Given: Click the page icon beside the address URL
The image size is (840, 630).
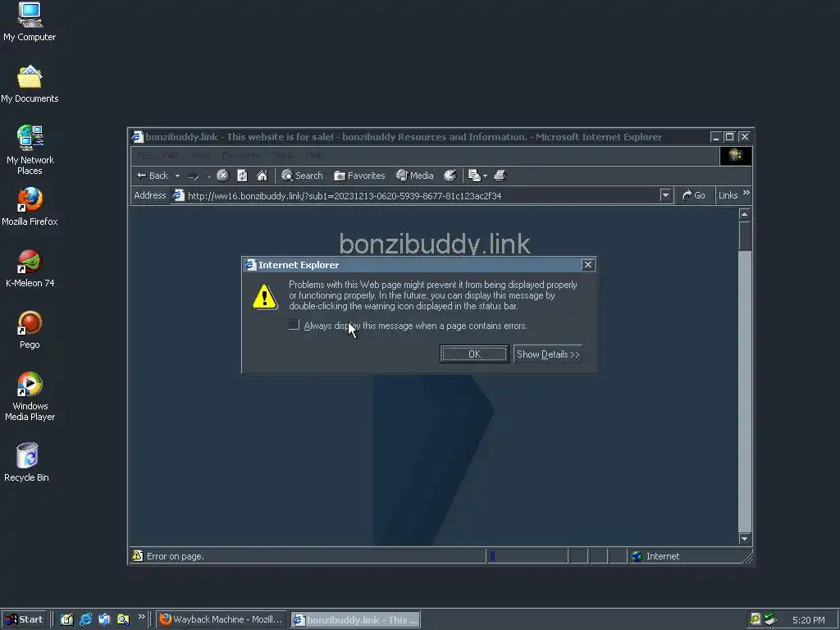Looking at the screenshot, I should [x=178, y=195].
